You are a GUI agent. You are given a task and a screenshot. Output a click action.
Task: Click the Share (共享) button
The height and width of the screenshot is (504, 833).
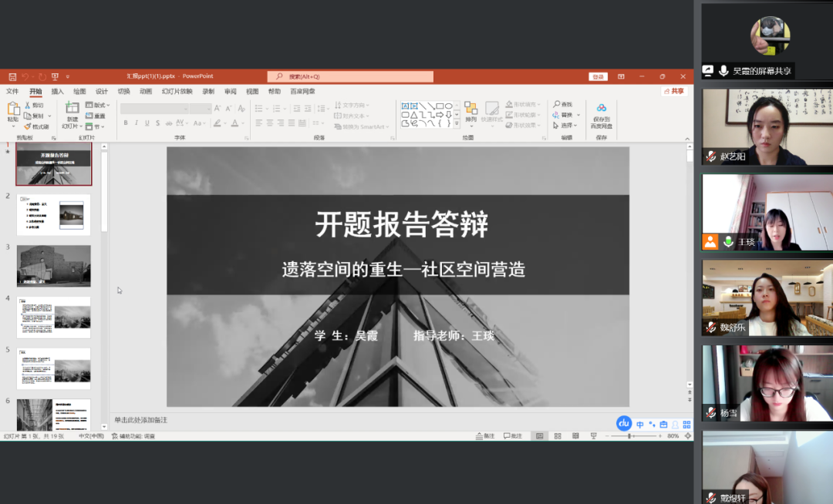point(674,91)
